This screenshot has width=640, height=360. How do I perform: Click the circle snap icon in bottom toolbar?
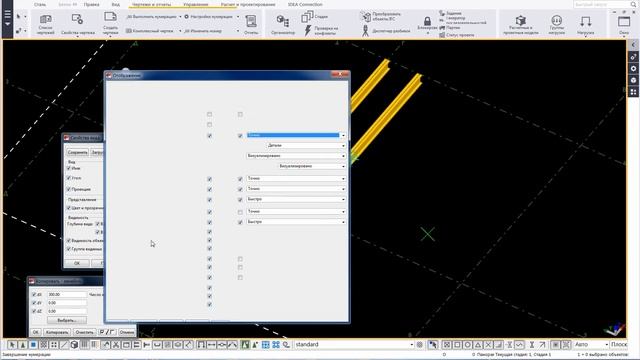click(467, 345)
